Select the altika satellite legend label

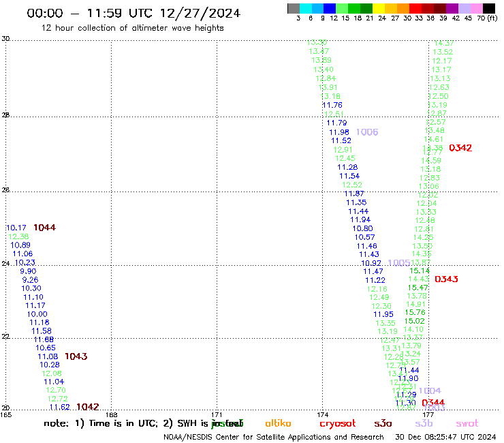278,423
